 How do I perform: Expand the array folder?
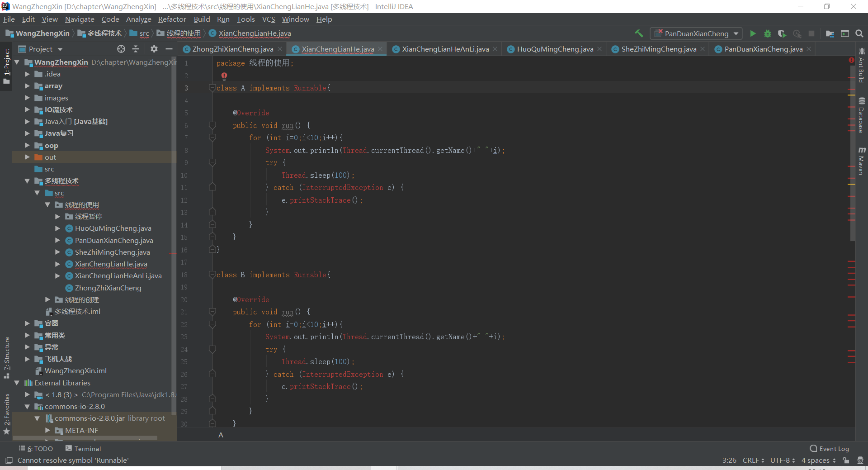click(x=27, y=85)
